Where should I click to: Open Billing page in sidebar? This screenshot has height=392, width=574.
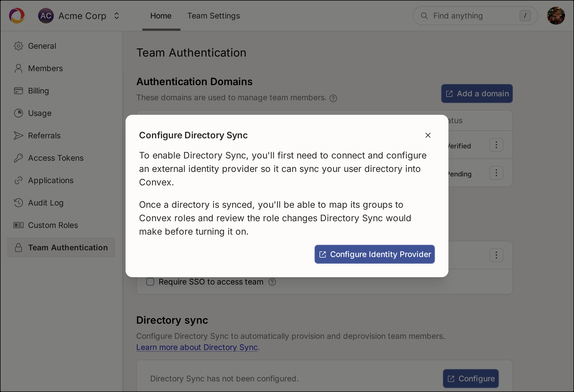pos(61,91)
